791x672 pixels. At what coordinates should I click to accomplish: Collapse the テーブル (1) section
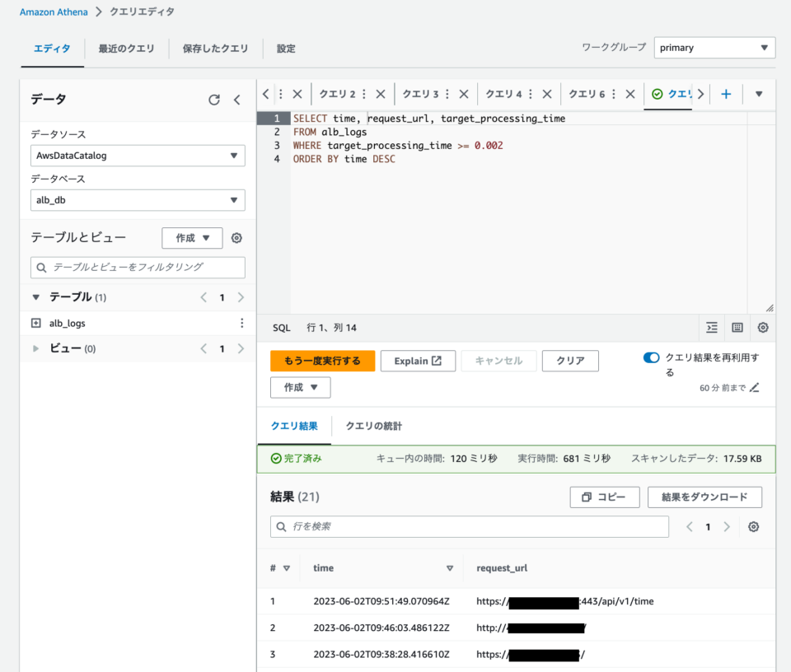point(35,297)
